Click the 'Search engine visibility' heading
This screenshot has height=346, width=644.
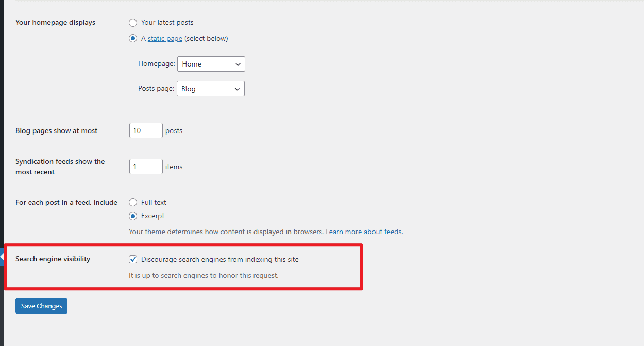[x=53, y=259]
